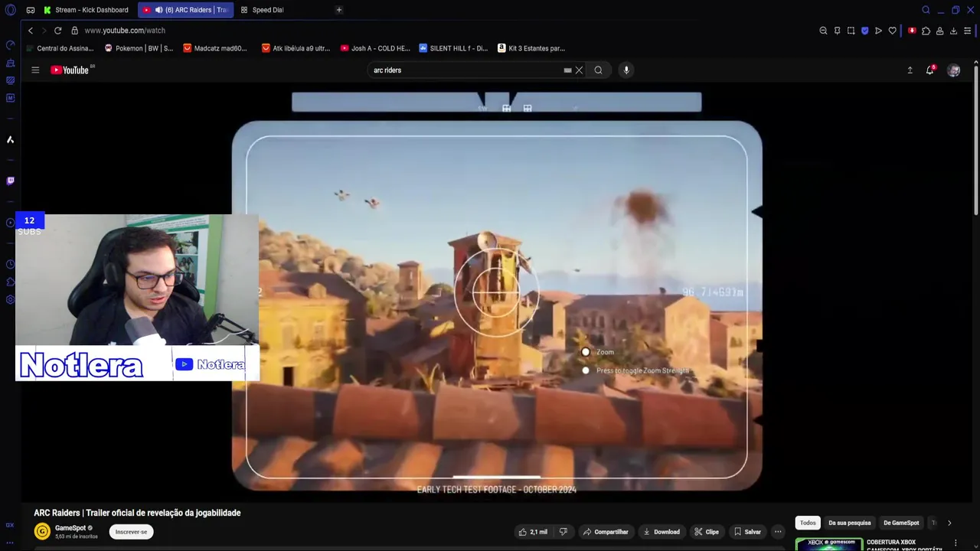Submit search with the magnifier button
The image size is (980, 551).
click(x=598, y=70)
